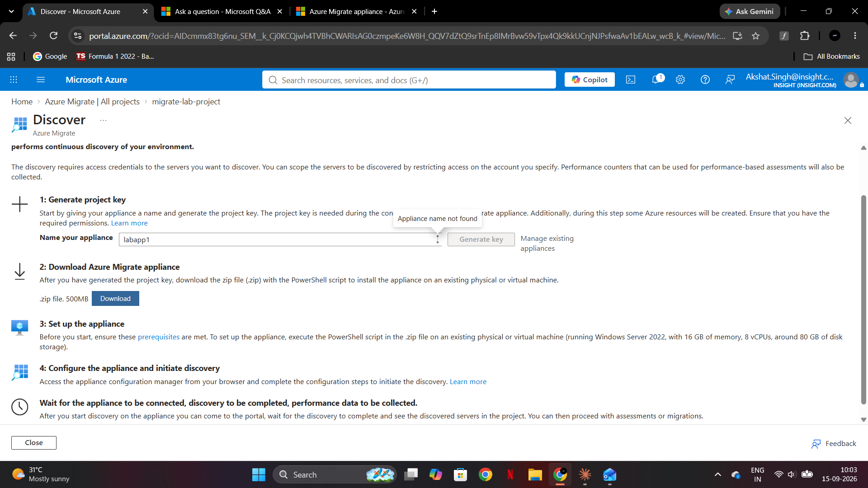Click the taskbar Search box
Image resolution: width=868 pixels, height=488 pixels.
(x=335, y=475)
